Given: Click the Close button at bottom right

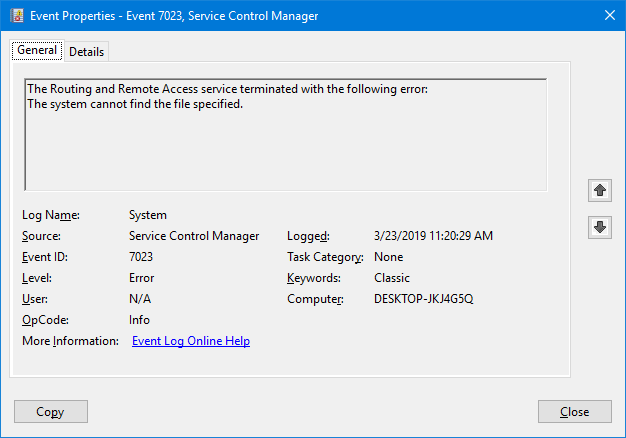Looking at the screenshot, I should [574, 412].
